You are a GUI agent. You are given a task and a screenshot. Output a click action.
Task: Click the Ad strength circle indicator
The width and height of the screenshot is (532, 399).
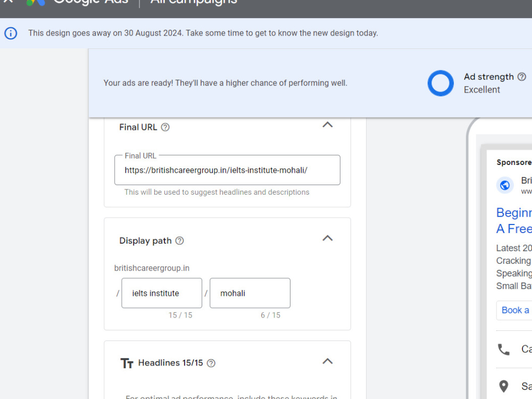(440, 83)
